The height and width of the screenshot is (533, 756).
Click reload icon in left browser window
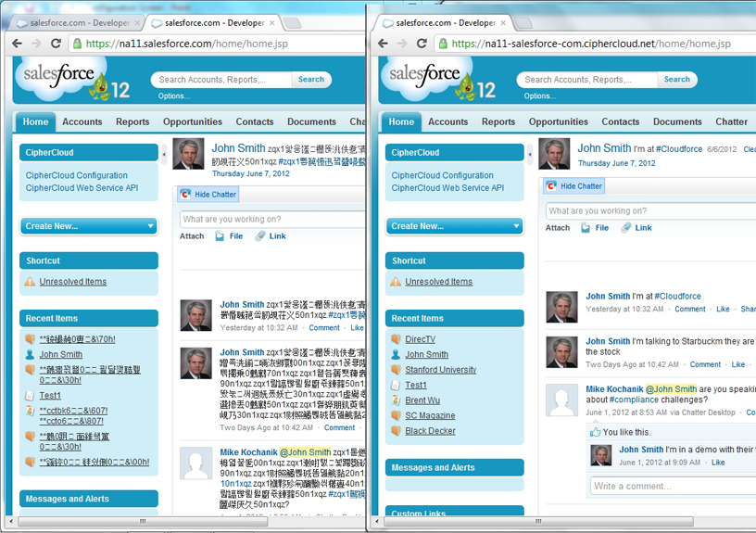click(x=56, y=44)
